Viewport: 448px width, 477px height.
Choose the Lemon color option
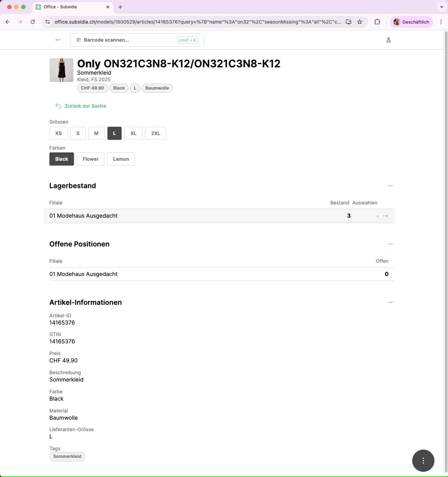121,159
